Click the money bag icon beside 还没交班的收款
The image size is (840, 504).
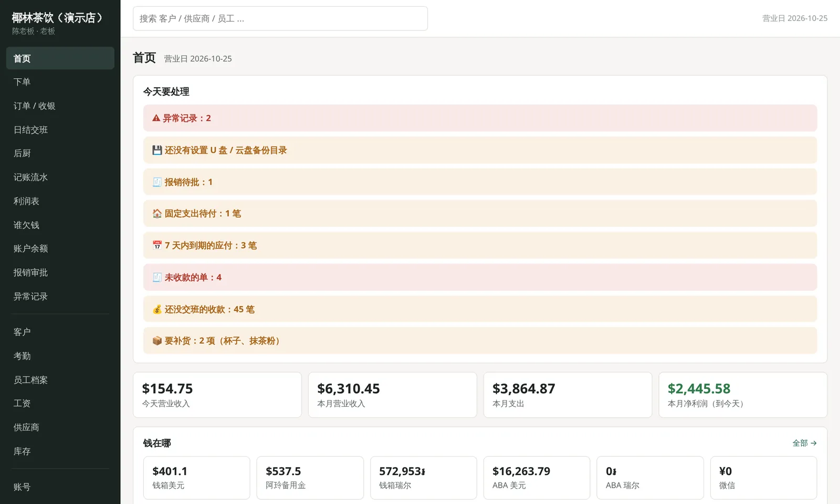point(157,309)
